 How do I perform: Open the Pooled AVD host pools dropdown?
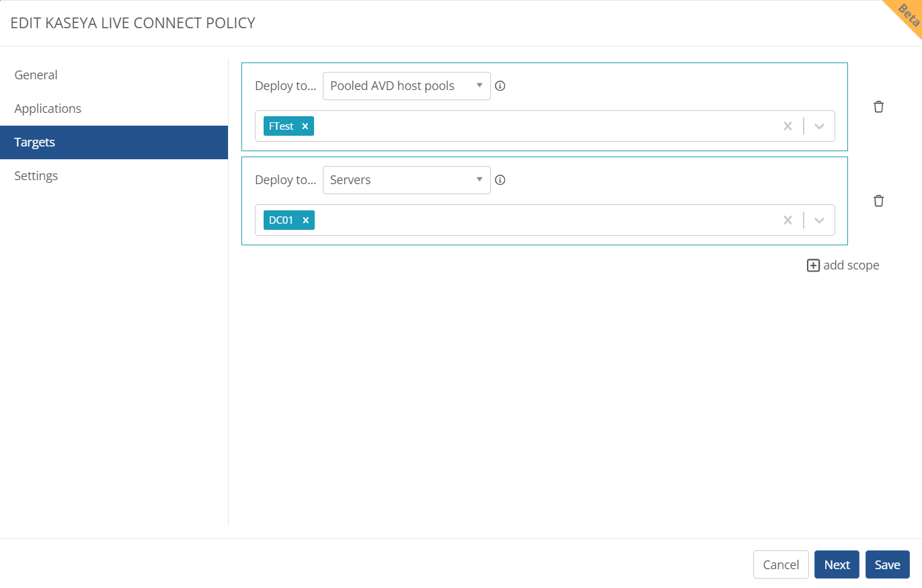pos(406,86)
